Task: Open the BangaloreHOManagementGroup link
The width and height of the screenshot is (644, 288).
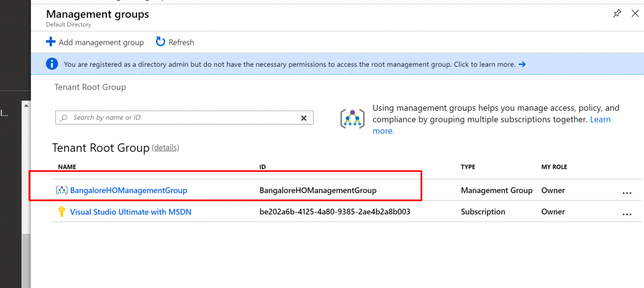Action: coord(128,190)
